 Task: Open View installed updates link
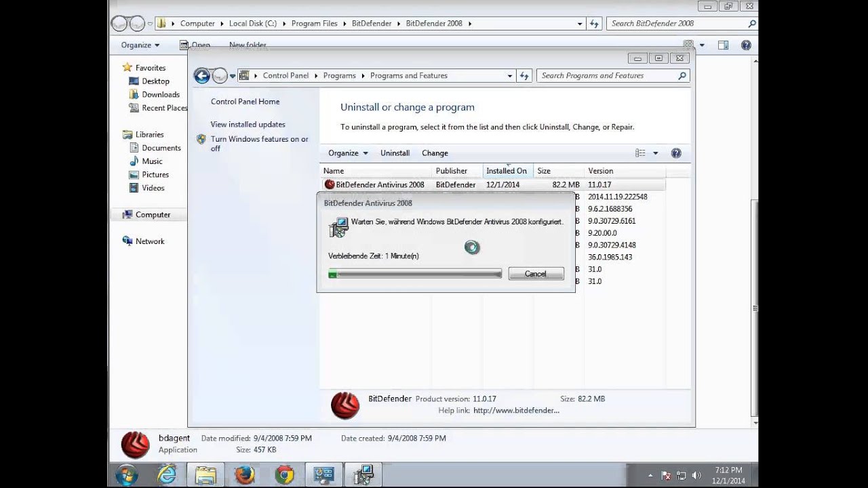248,125
